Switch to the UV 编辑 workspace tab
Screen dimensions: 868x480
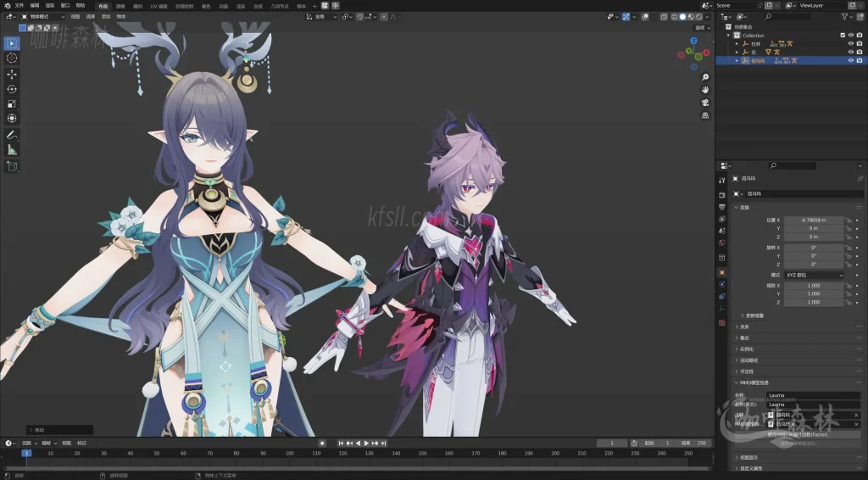click(x=159, y=6)
